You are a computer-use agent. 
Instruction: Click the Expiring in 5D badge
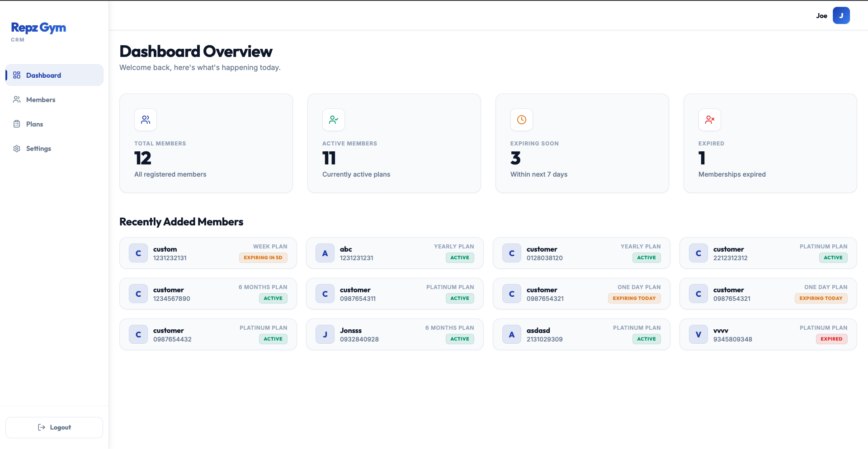pos(263,258)
